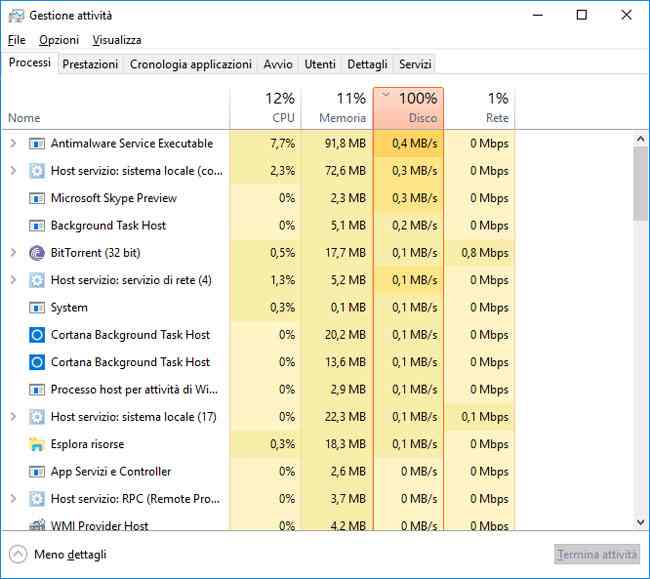The height and width of the screenshot is (579, 650).
Task: Click the 0,4 MB/s disk value
Action: [415, 143]
